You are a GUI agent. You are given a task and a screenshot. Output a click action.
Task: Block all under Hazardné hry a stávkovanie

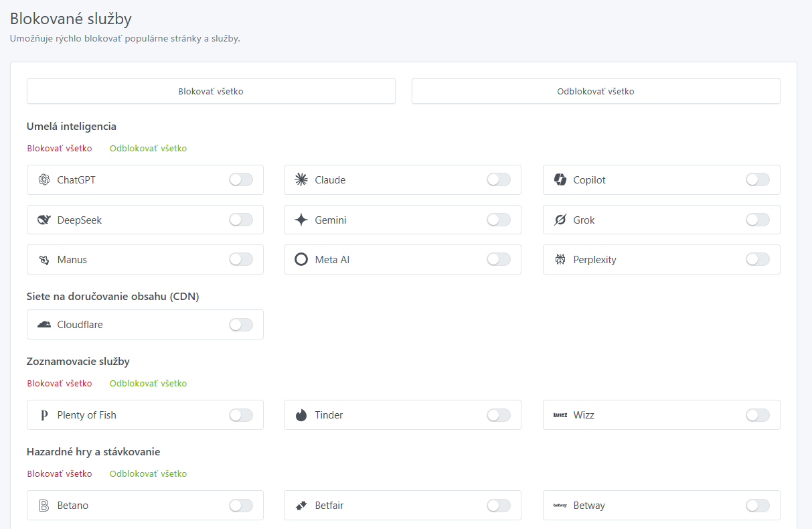pos(60,473)
